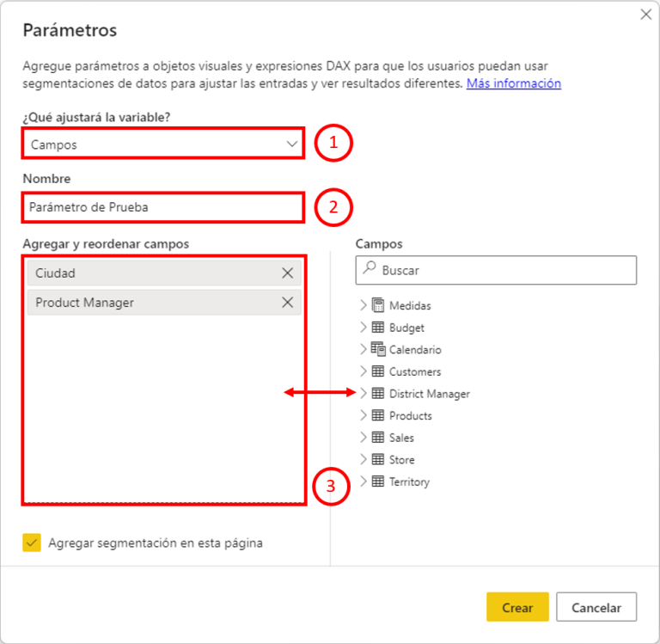
Task: Click the Territory label in Campos
Action: (409, 481)
